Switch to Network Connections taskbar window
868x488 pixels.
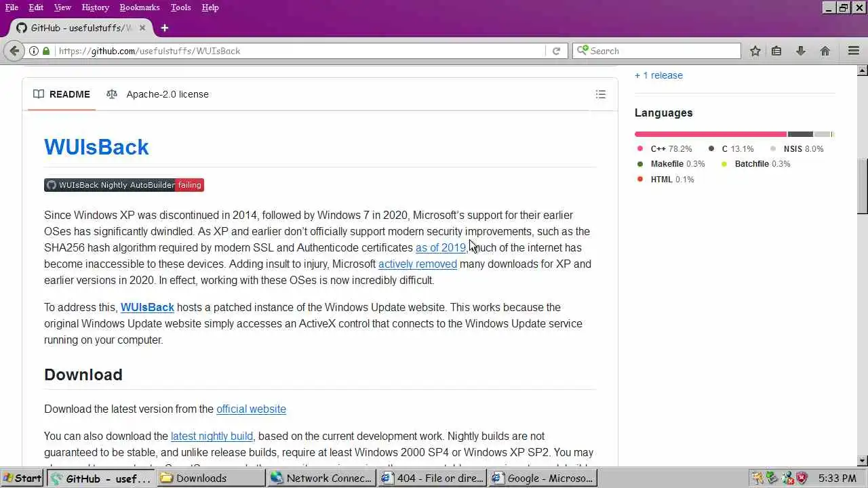(321, 478)
